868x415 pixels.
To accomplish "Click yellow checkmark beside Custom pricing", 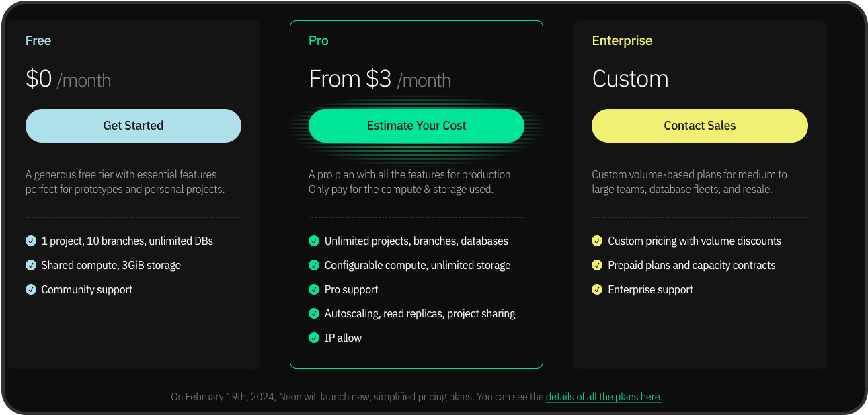I will 597,241.
